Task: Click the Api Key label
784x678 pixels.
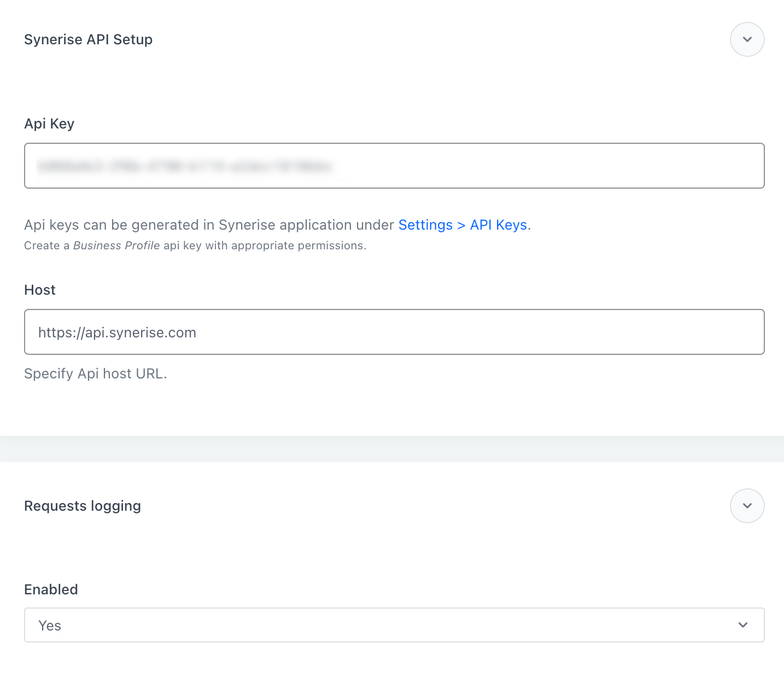Action: click(49, 124)
